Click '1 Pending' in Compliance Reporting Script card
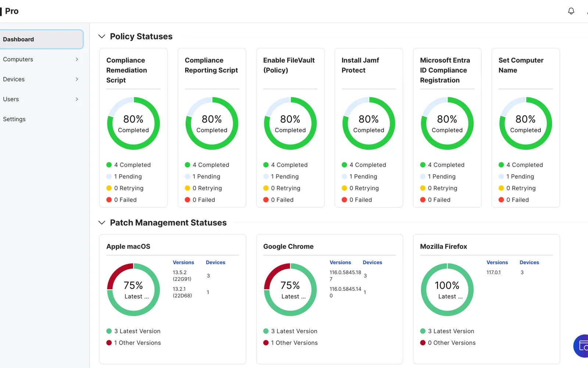588x368 pixels. click(x=202, y=177)
